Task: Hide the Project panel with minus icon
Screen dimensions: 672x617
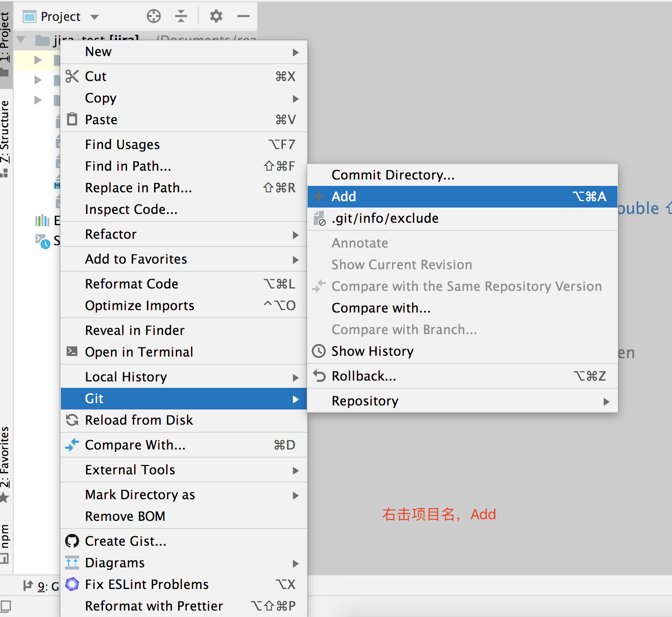Action: (243, 16)
